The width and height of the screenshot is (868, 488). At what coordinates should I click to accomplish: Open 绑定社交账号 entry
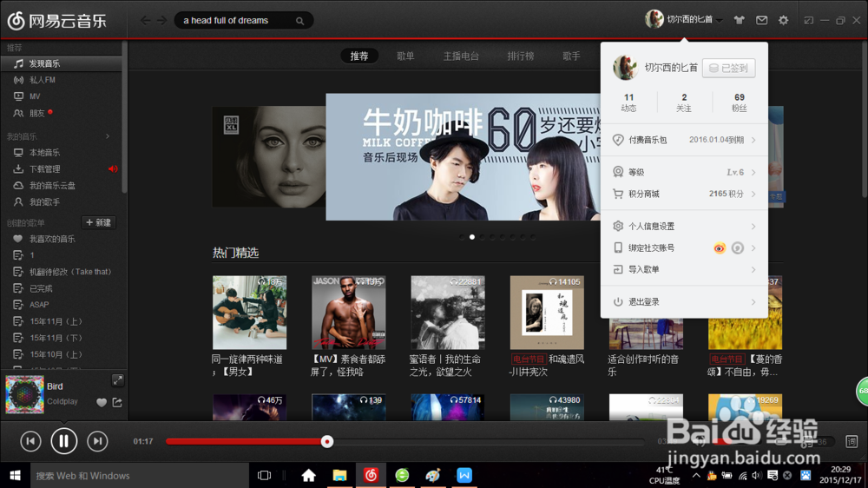tap(684, 247)
